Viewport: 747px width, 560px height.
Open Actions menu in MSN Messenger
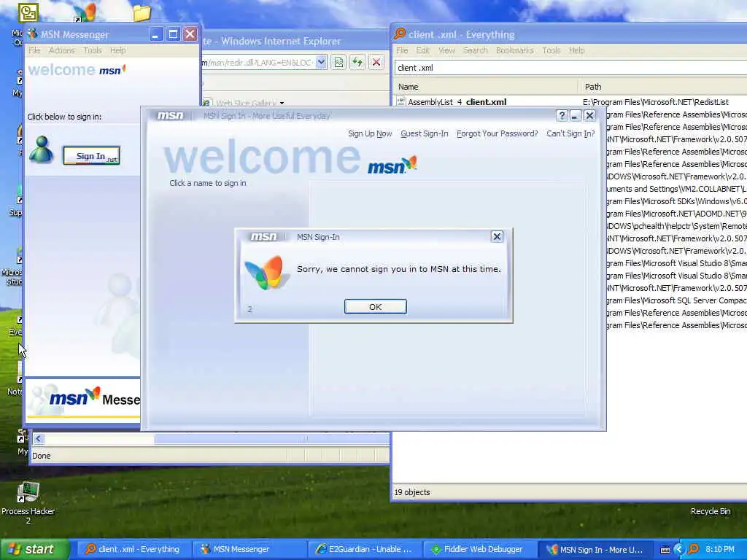(61, 50)
